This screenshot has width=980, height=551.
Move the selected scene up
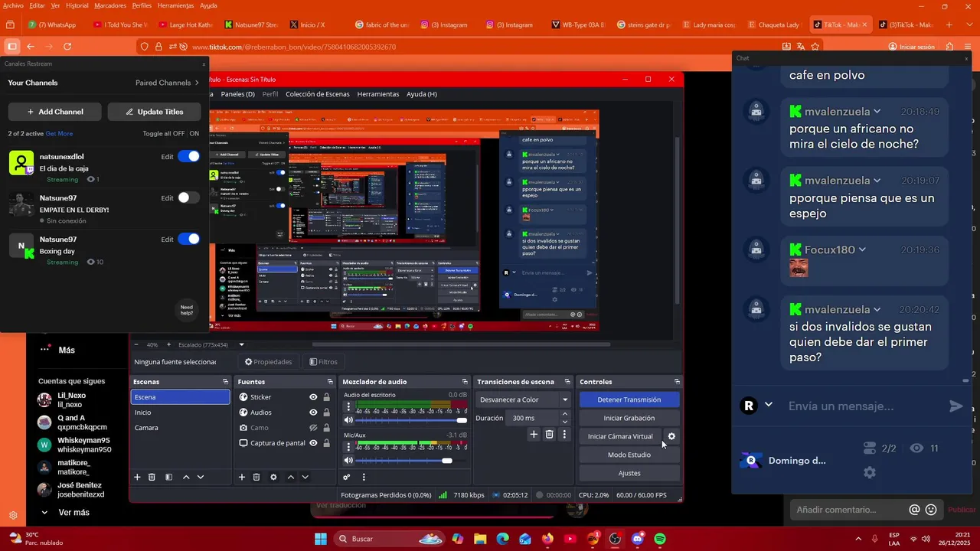186,477
